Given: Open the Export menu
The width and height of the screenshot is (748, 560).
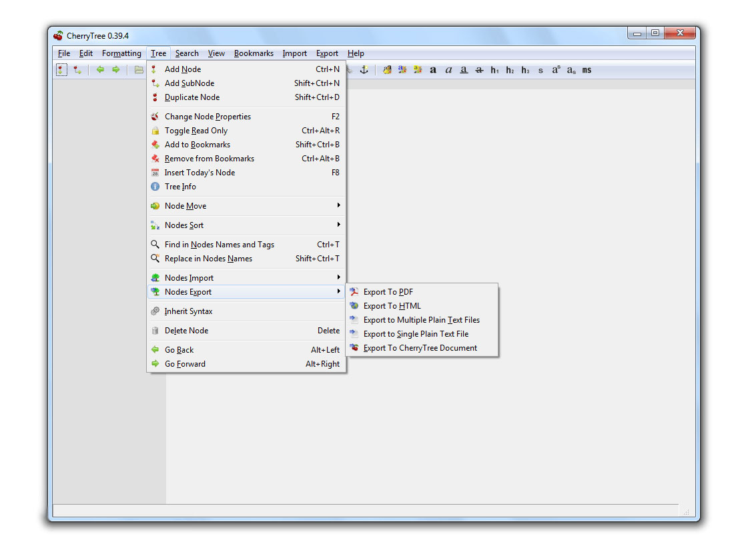Looking at the screenshot, I should (x=327, y=53).
